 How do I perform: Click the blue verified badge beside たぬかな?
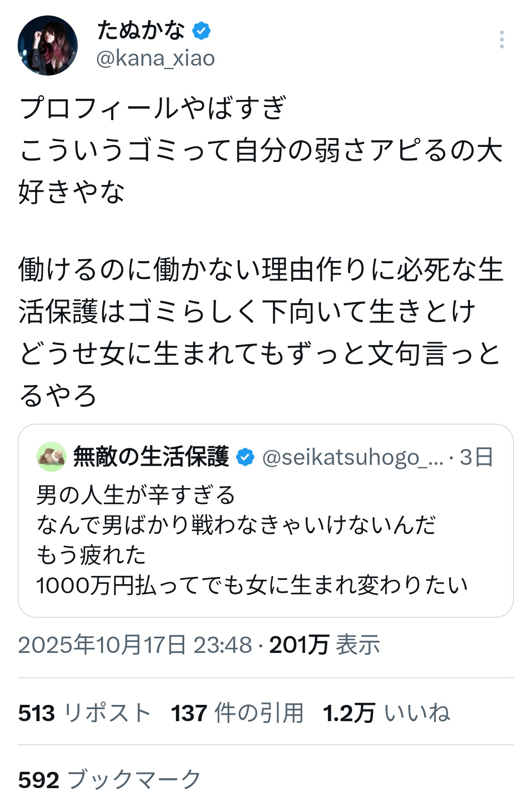coord(201,31)
